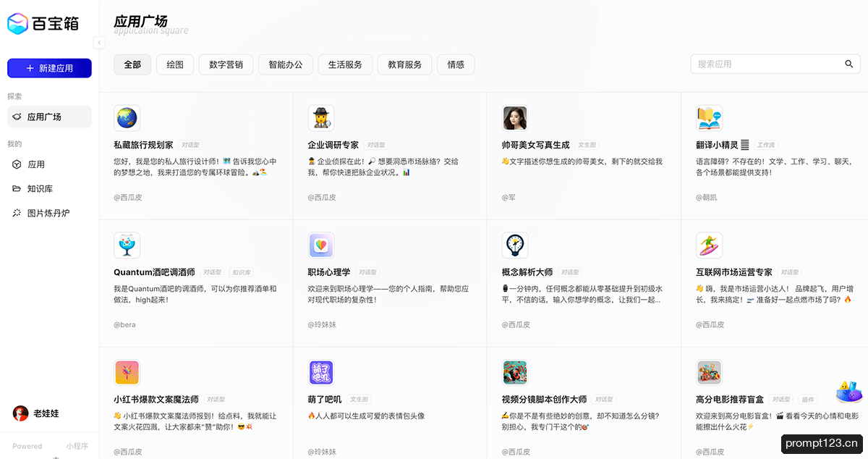The image size is (868, 459).
Task: Open the 私藏旅行规划家 app title
Action: (x=143, y=145)
